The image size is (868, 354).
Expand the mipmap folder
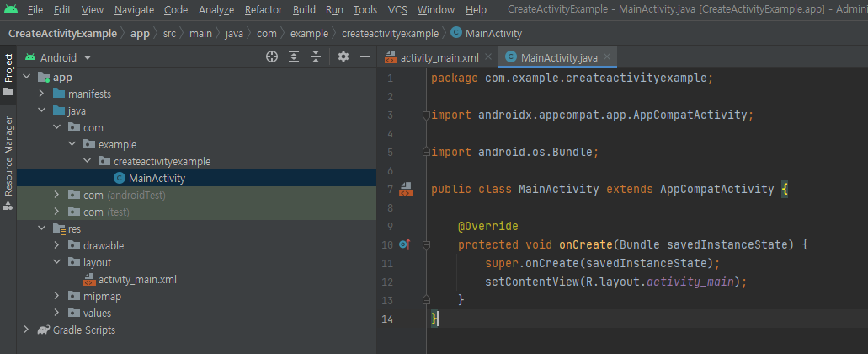tap(56, 297)
